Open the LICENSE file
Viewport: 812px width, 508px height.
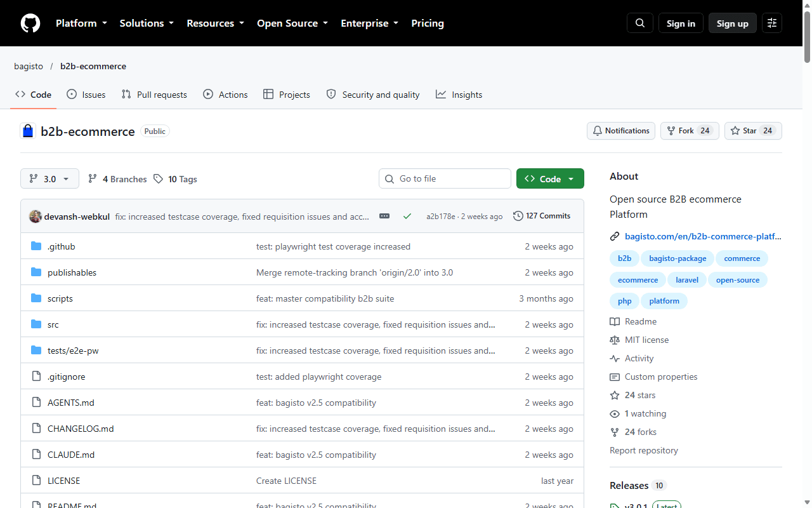64,481
